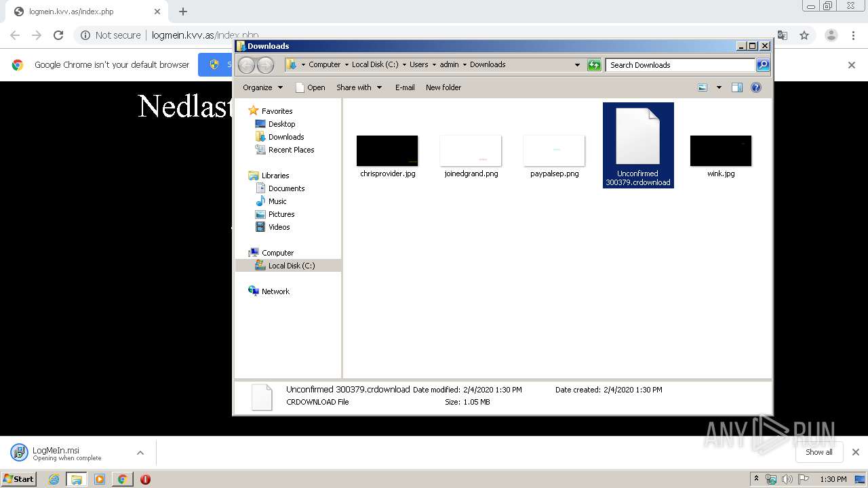Click Open in the Explorer toolbar
This screenshot has height=488, width=868.
tap(311, 87)
